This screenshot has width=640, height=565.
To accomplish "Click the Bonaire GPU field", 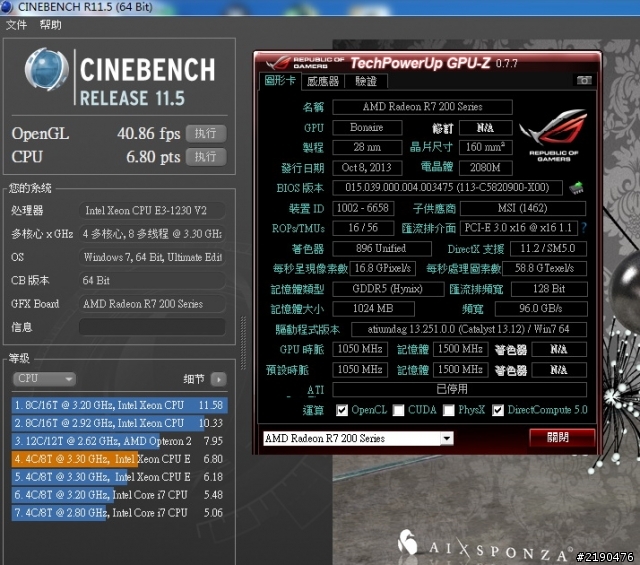I will click(367, 127).
